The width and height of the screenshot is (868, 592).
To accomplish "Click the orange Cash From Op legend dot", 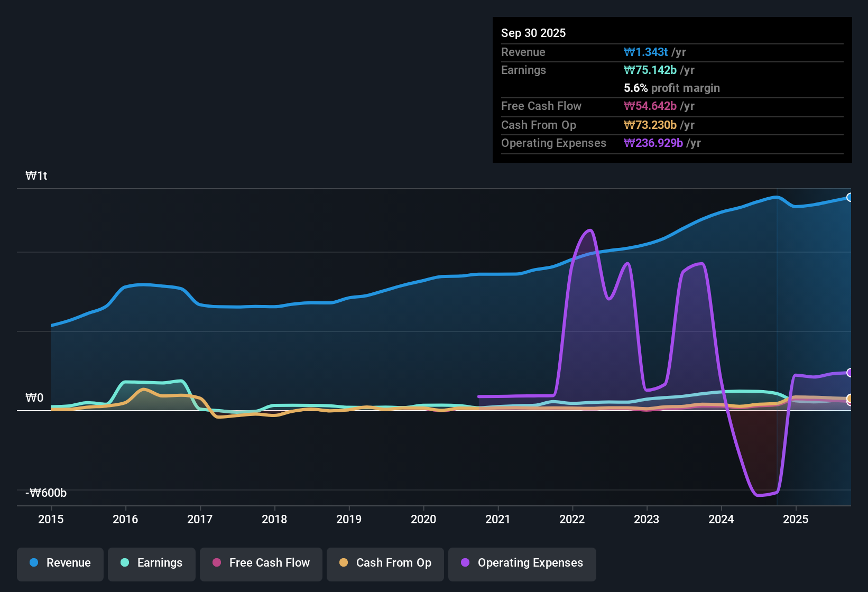I will coord(343,563).
